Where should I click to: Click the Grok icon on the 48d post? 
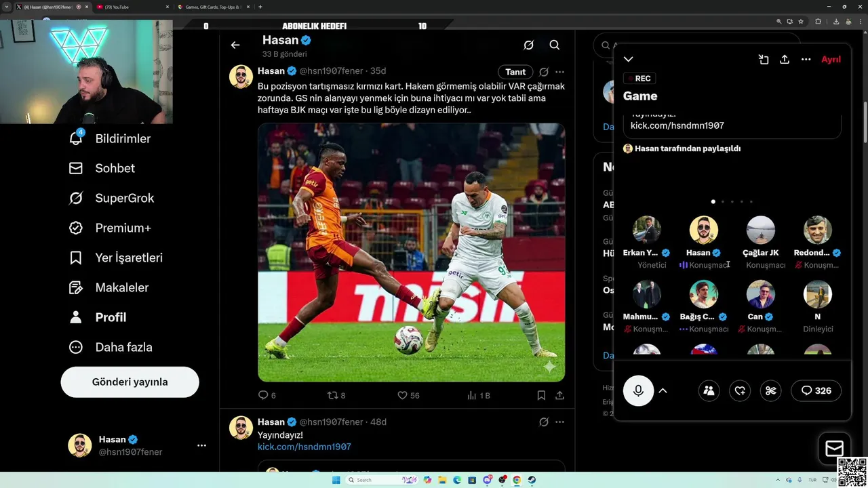point(544,422)
